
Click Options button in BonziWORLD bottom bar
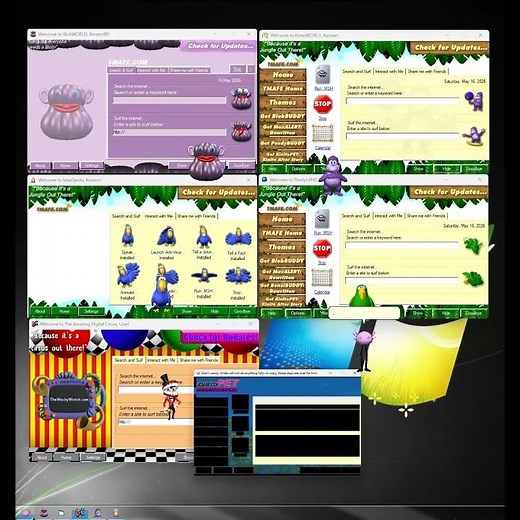coord(298,169)
